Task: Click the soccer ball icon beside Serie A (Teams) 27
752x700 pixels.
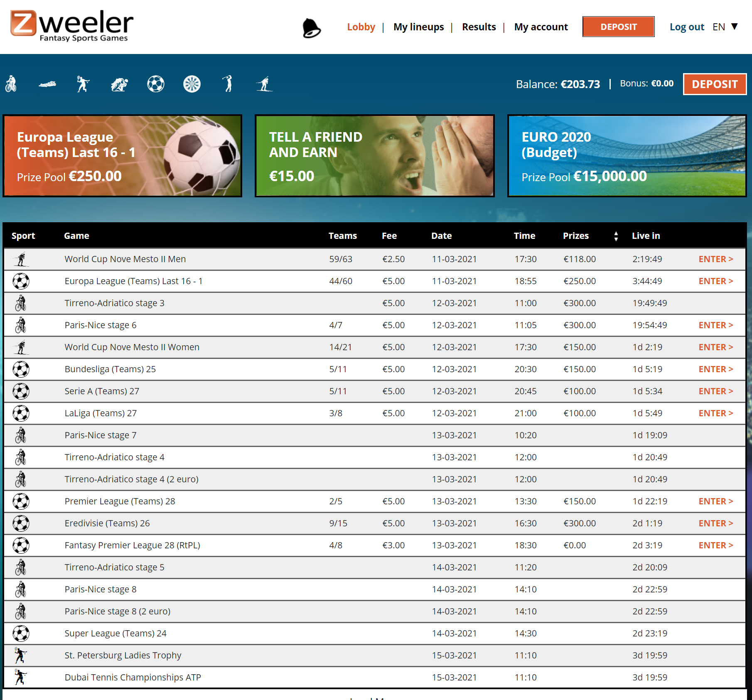Action: coord(21,391)
